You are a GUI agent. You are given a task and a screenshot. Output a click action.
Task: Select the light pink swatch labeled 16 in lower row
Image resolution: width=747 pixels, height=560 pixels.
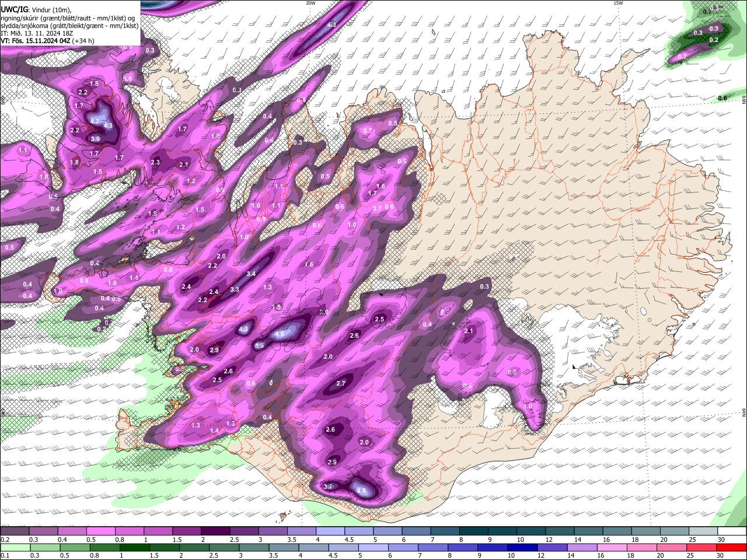pyautogui.click(x=612, y=547)
